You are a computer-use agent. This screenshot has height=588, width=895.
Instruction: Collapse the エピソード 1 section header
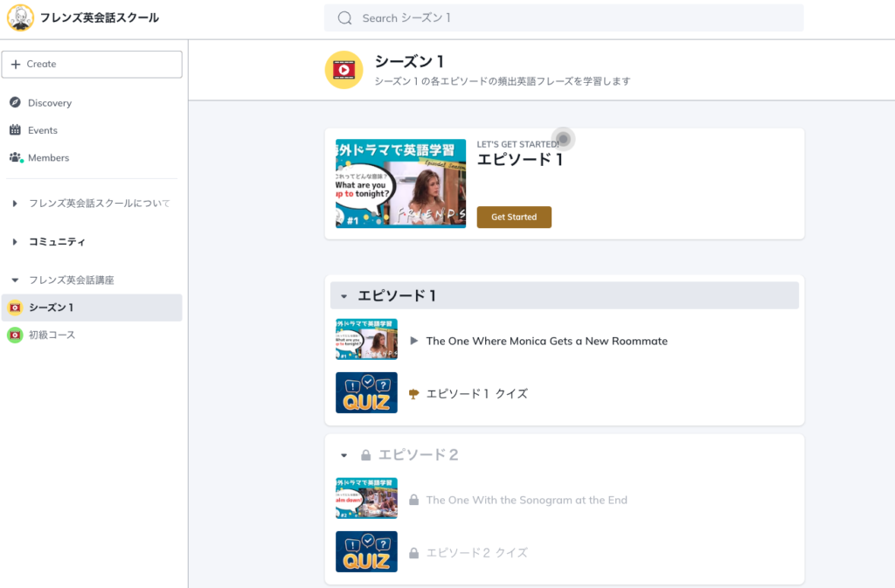tap(344, 296)
